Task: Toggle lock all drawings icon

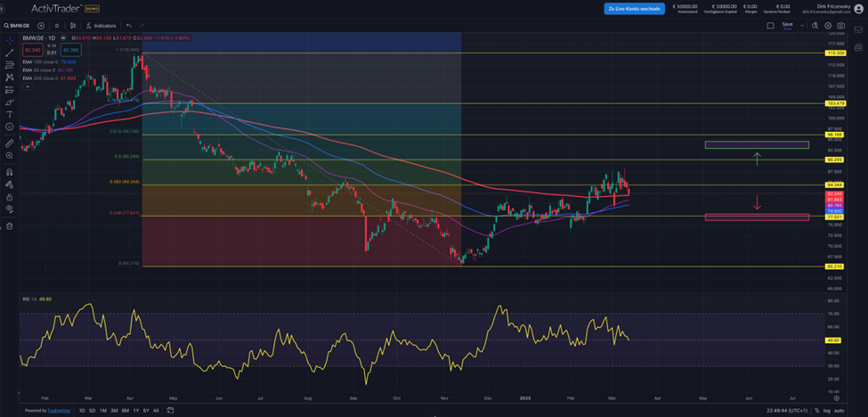Action: click(x=10, y=197)
